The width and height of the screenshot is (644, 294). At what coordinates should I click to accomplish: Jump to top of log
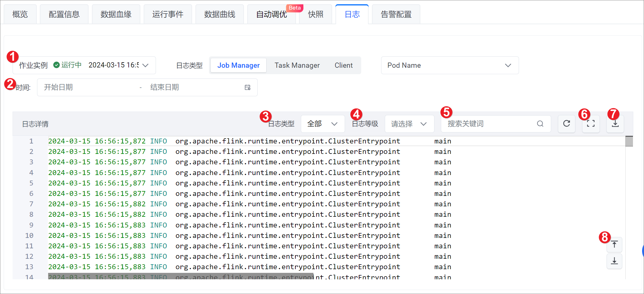(x=614, y=245)
